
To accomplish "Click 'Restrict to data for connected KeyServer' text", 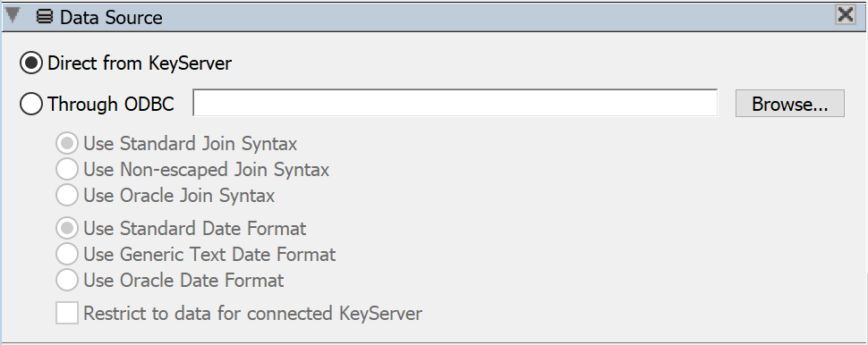I will [x=252, y=314].
